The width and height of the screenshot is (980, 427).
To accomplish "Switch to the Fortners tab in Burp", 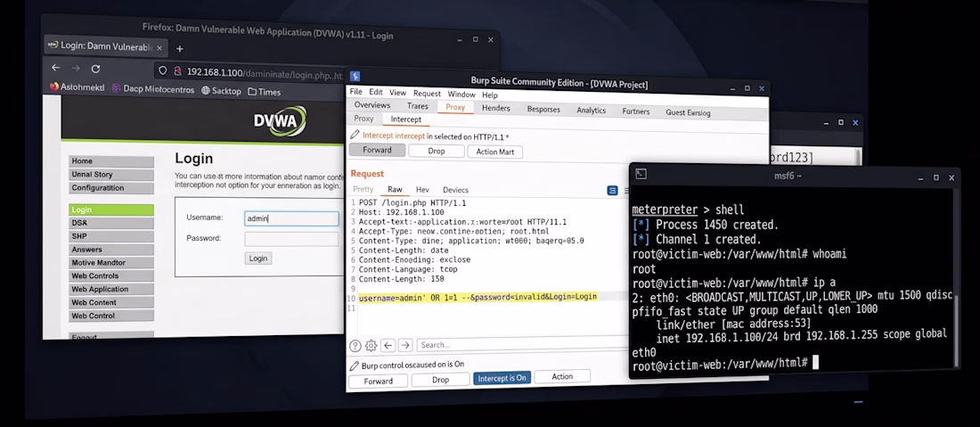I will click(x=635, y=112).
